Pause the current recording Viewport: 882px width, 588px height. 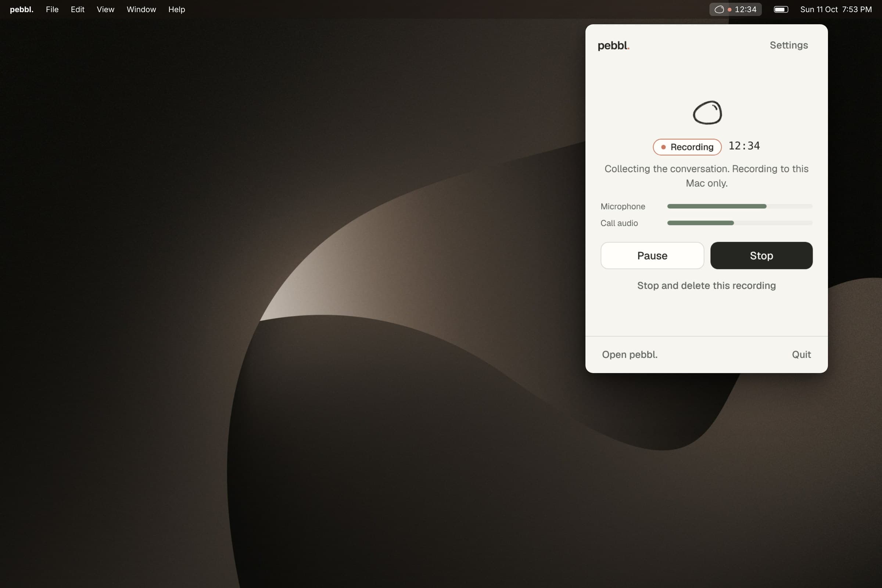[652, 255]
